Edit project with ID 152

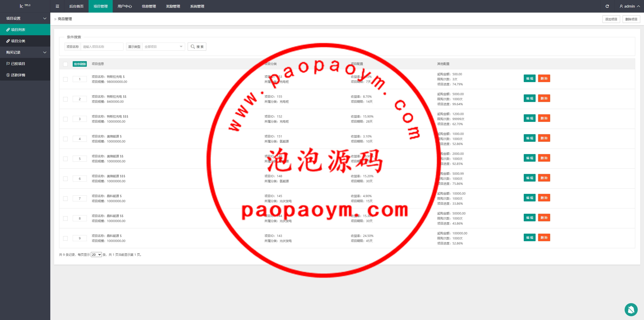[530, 118]
